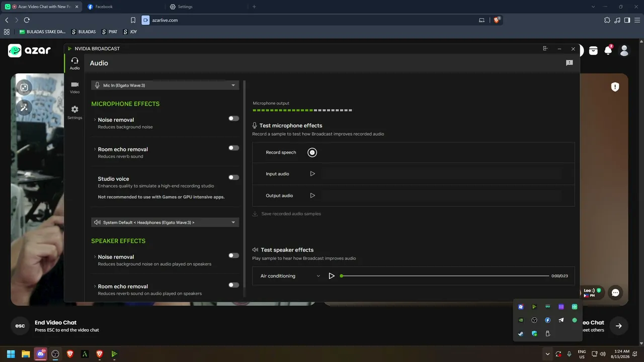Viewport: 644px width, 362px height.
Task: Toggle the browser sidebar panel icon
Action: [x=627, y=20]
